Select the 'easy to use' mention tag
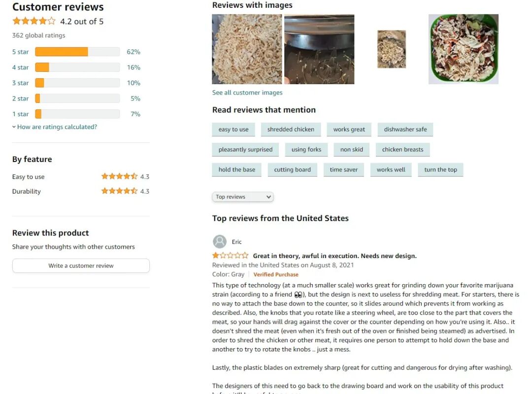 [233, 130]
